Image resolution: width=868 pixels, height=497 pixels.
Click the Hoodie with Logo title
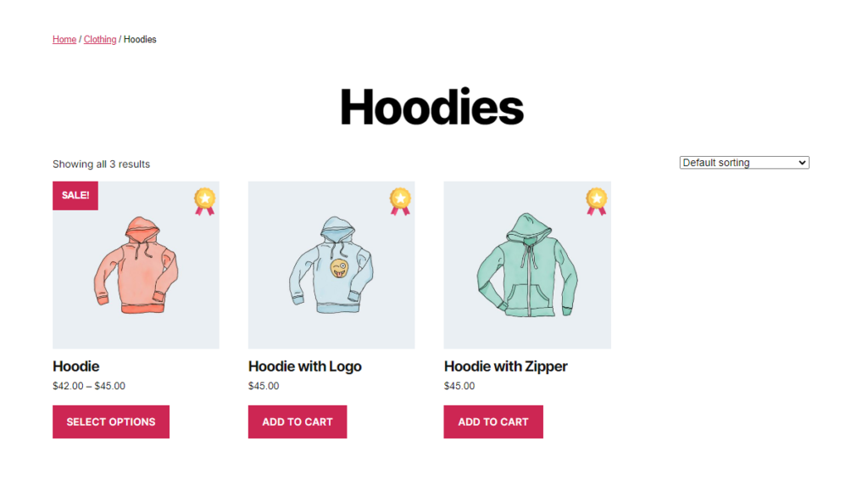[x=304, y=366]
